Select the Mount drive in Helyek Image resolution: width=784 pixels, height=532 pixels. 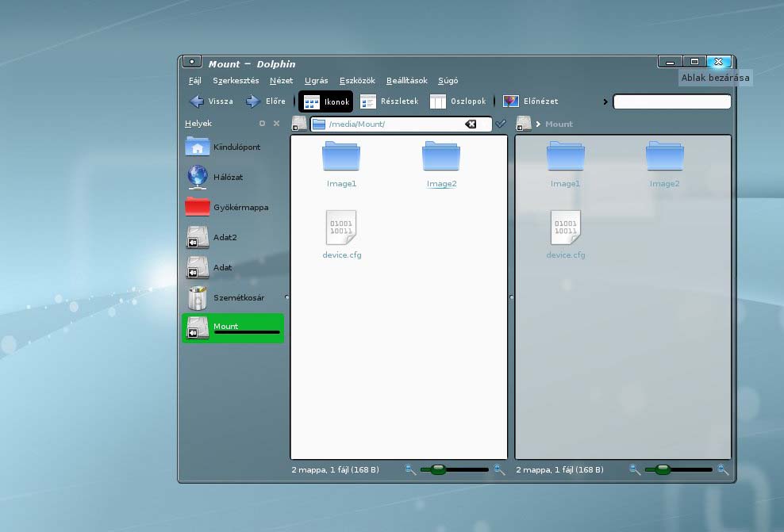pyautogui.click(x=233, y=328)
